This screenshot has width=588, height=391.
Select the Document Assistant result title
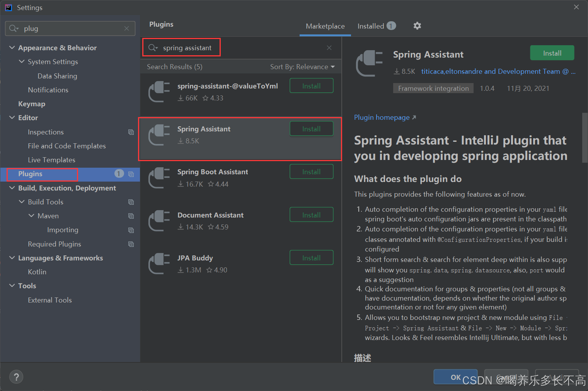(x=210, y=215)
